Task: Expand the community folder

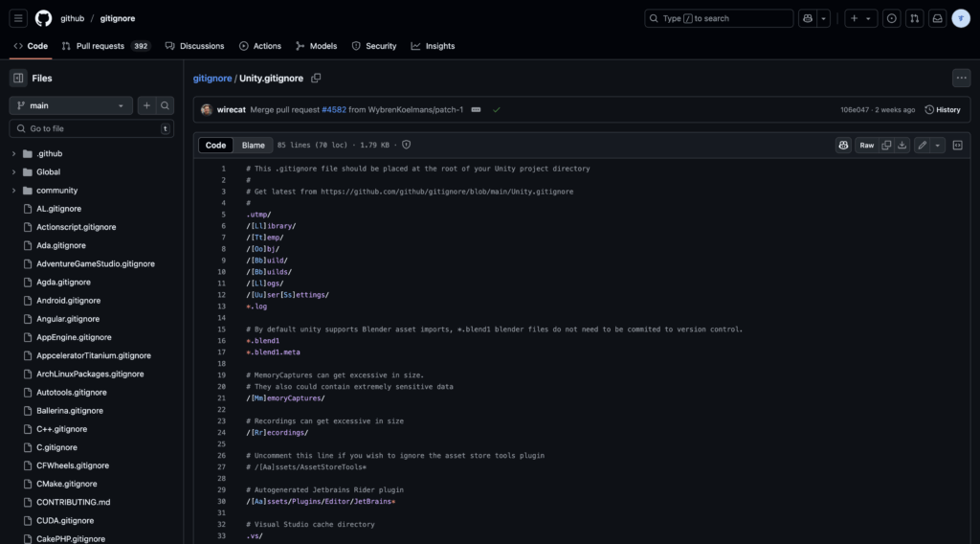Action: coord(13,190)
